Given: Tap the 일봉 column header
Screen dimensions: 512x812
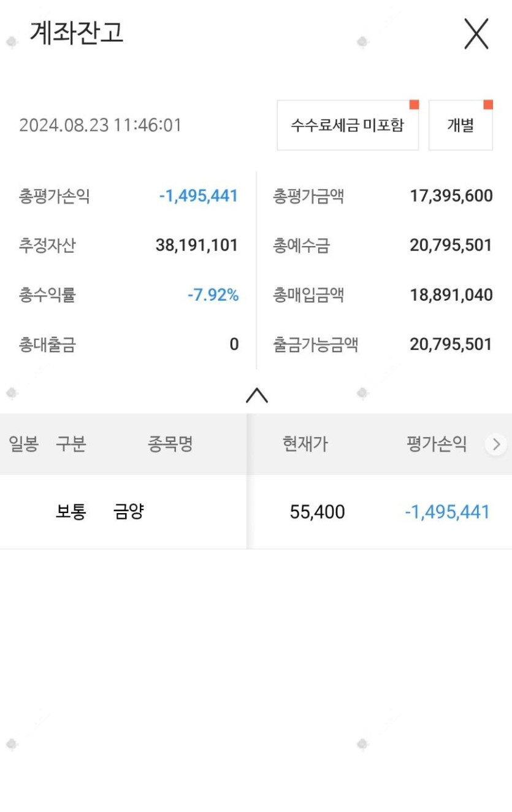Looking at the screenshot, I should (23, 444).
